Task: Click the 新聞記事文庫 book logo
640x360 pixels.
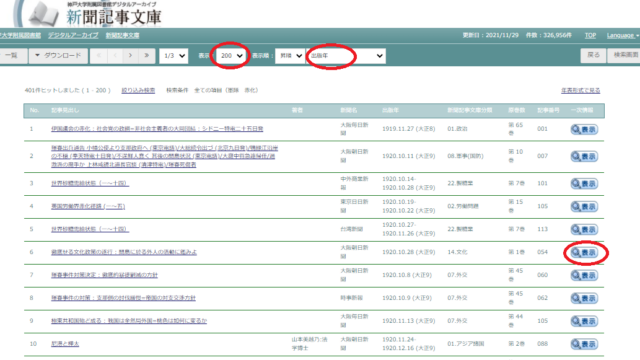Action: [43, 13]
